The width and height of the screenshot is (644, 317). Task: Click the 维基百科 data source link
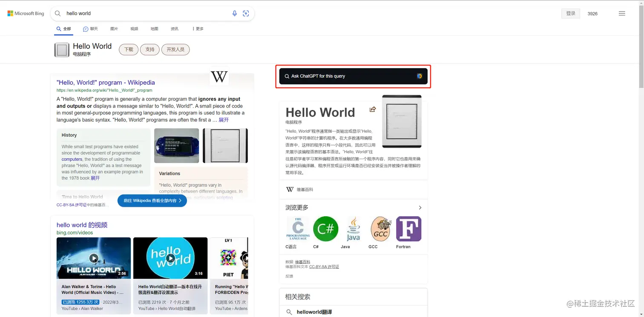[303, 262]
